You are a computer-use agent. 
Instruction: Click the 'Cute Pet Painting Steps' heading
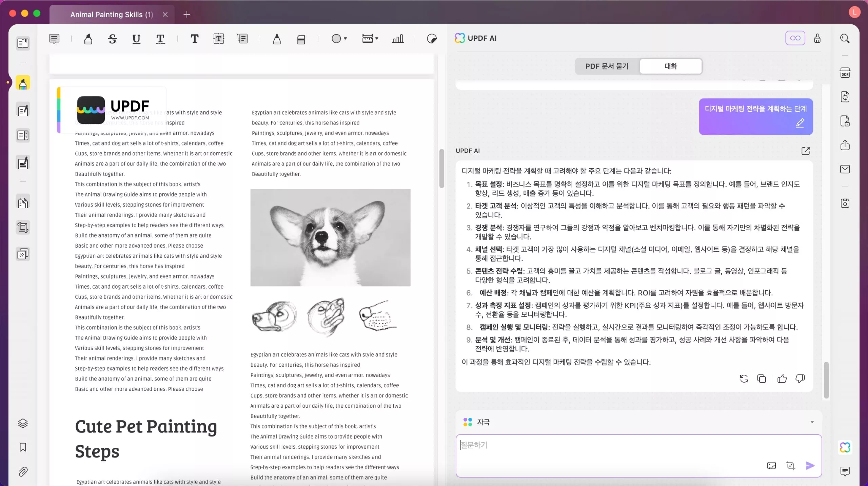click(146, 439)
